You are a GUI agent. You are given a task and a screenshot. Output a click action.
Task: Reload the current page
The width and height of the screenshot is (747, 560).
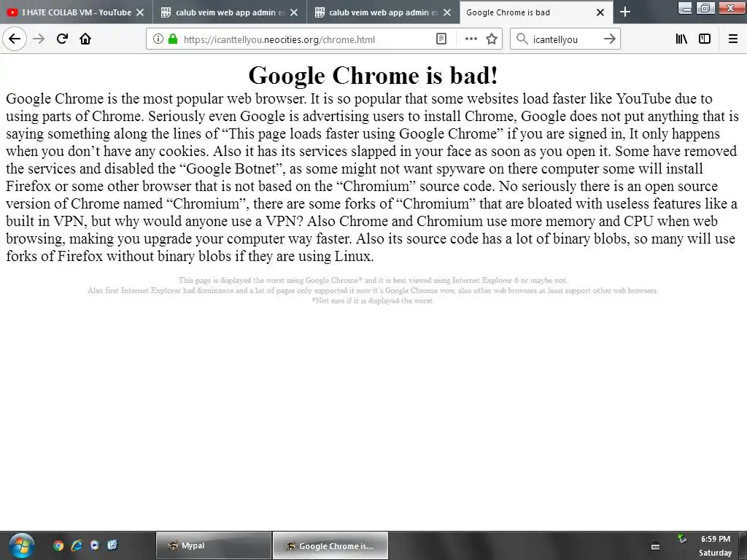pos(62,39)
